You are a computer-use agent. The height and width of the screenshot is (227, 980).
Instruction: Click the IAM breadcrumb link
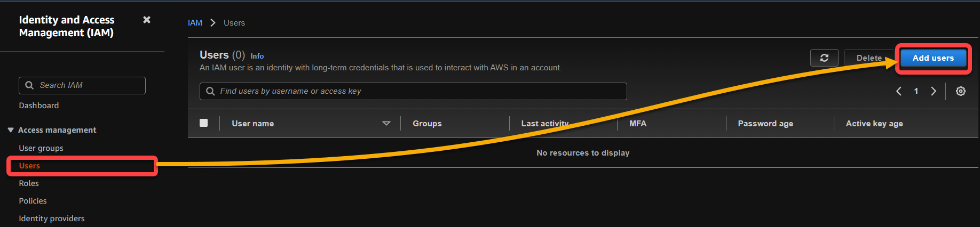pos(195,23)
